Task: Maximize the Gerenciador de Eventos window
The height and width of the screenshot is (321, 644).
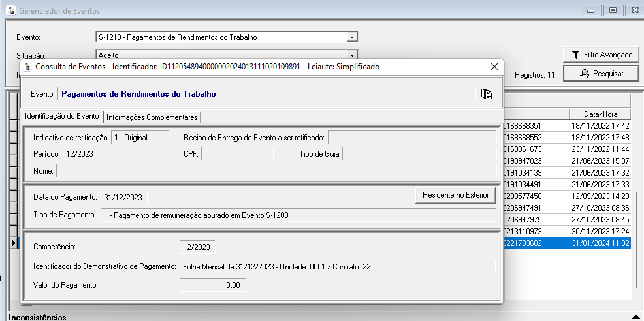Action: (613, 10)
